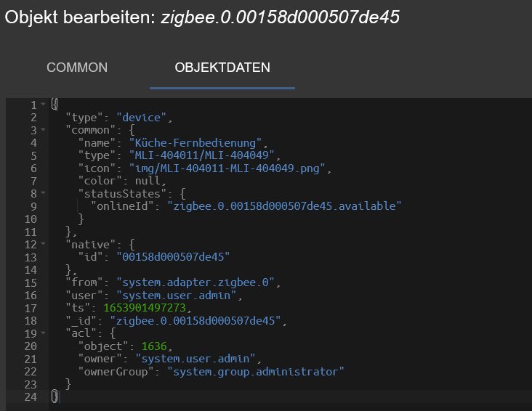
Task: Open the OBJEKTDATEN tab
Action: click(222, 68)
